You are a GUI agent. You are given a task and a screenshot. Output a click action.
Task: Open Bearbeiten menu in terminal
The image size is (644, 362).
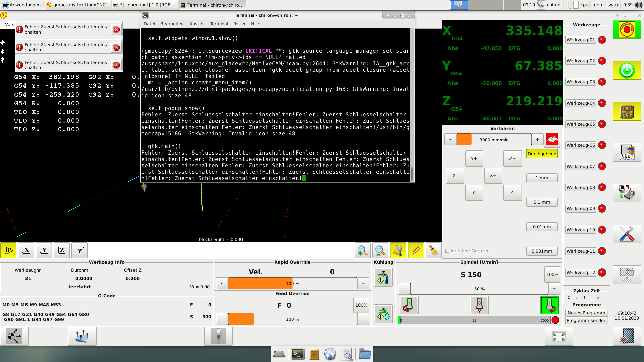coord(172,24)
